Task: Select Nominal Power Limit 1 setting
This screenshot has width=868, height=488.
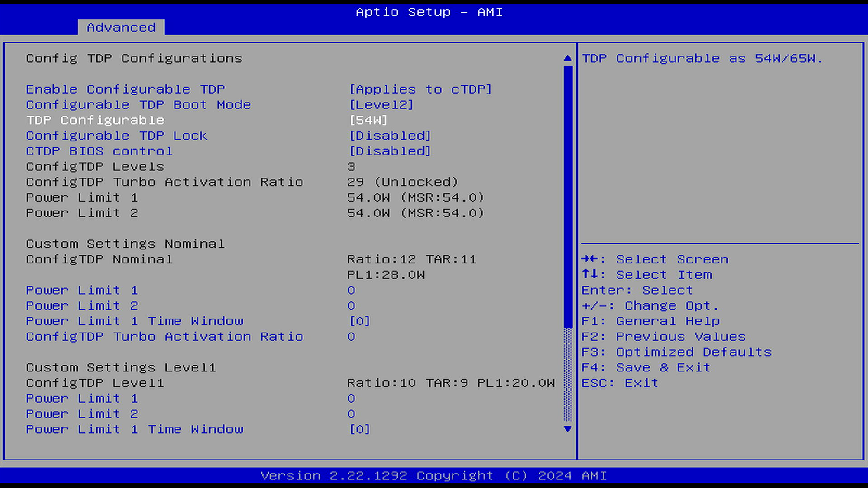Action: (82, 290)
